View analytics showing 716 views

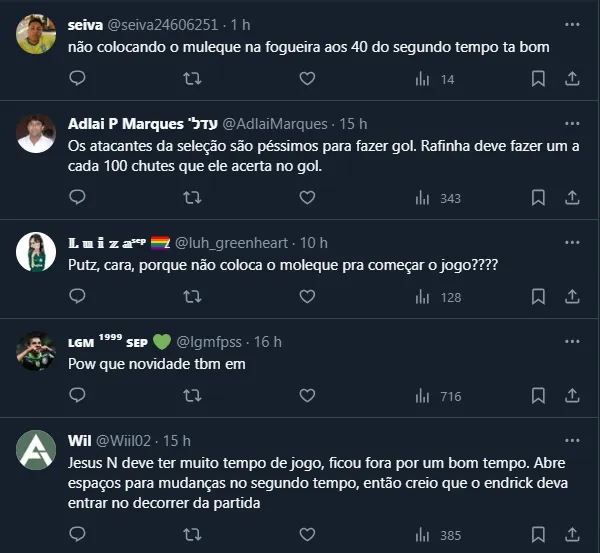click(437, 396)
